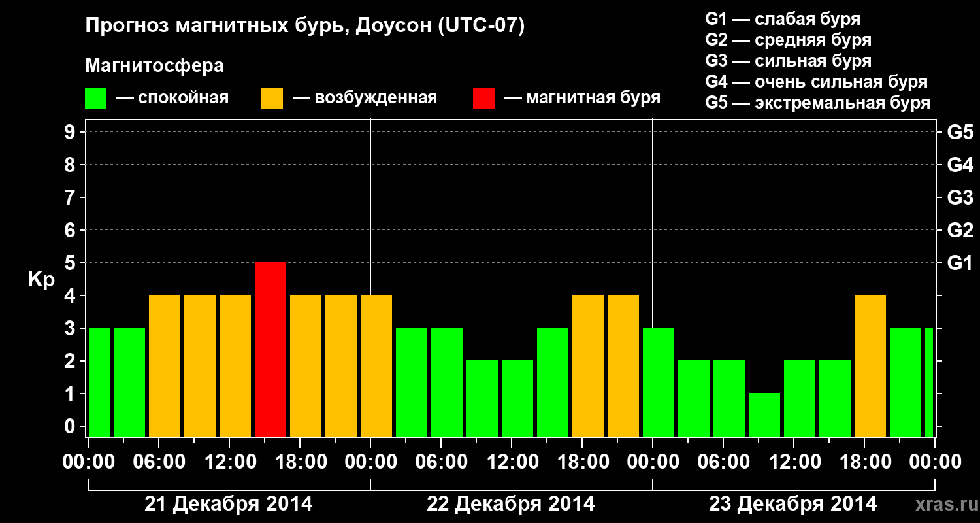
Task: Click the Kp axis value 6
Action: point(71,230)
